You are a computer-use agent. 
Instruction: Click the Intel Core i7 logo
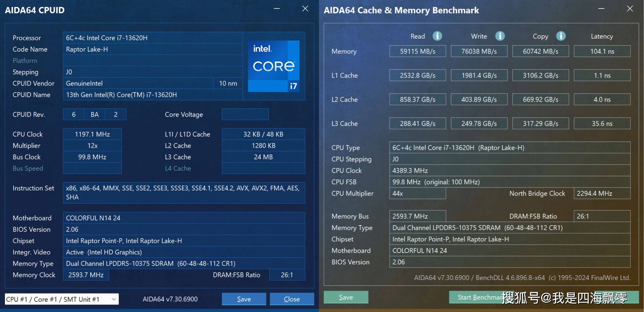pyautogui.click(x=273, y=66)
